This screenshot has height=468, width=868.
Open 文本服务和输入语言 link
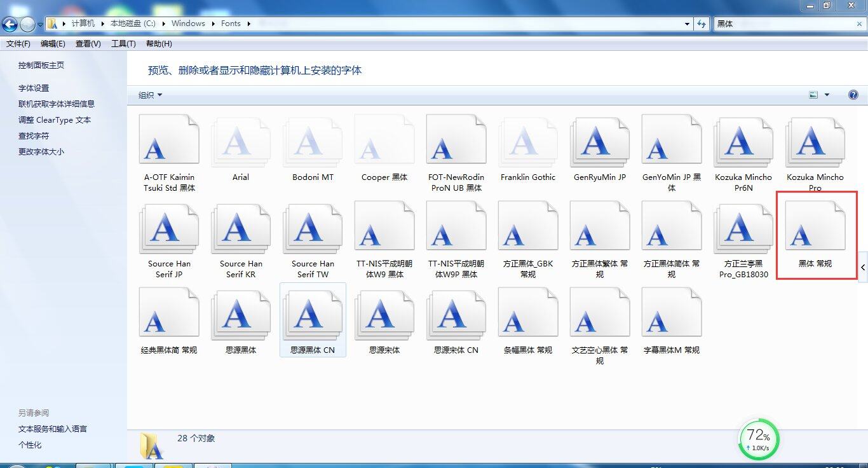click(x=53, y=429)
